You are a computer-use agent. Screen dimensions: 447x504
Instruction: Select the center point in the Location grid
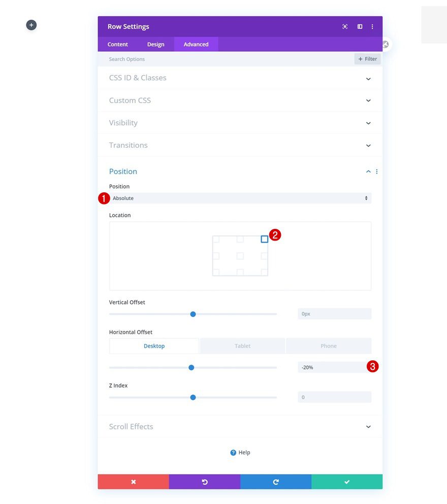tap(240, 257)
